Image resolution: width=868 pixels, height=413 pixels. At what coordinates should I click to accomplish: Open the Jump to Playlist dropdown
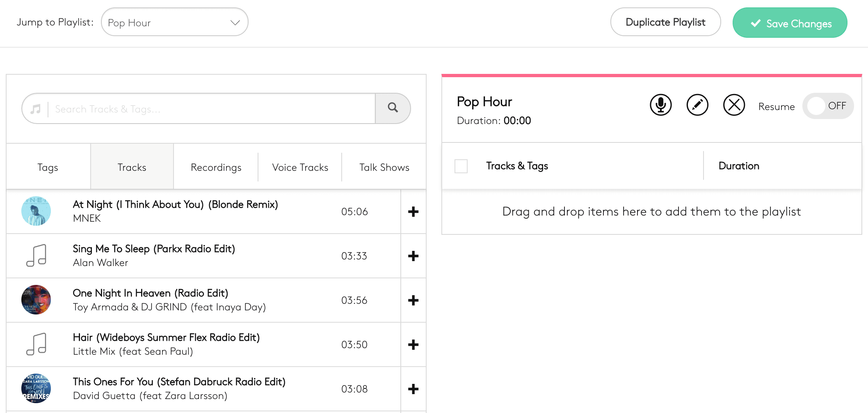pos(174,23)
